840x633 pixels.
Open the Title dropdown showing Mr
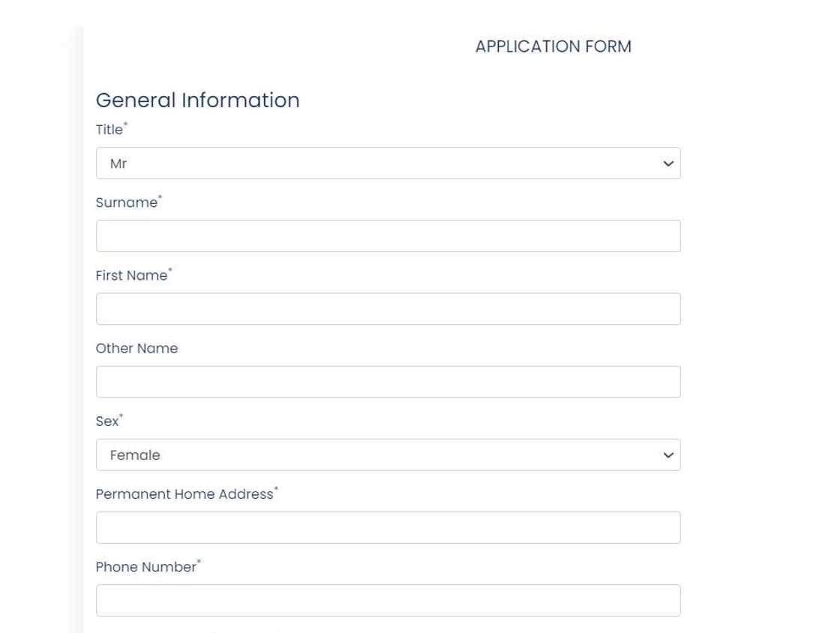tap(388, 163)
